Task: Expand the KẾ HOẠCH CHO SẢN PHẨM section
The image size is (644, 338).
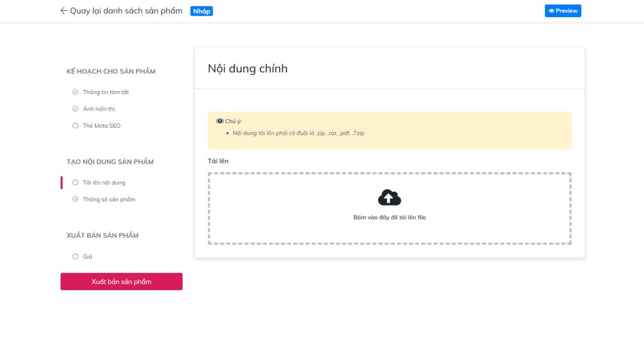Action: [111, 71]
